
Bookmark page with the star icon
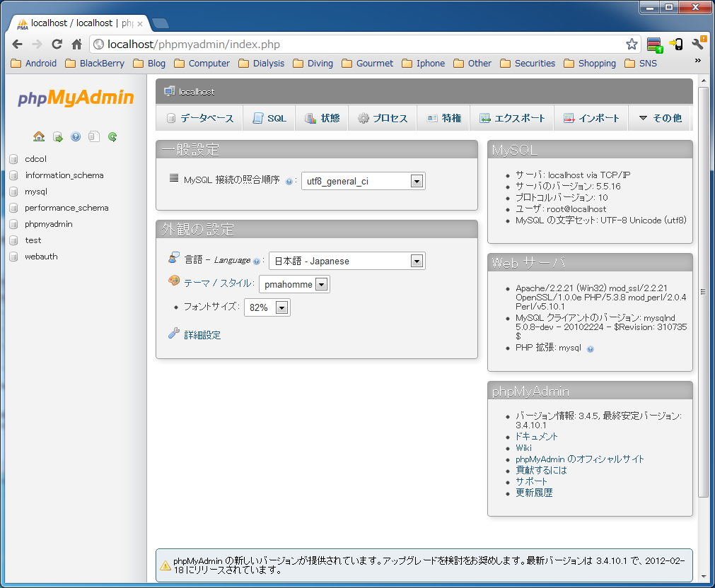[x=632, y=45]
